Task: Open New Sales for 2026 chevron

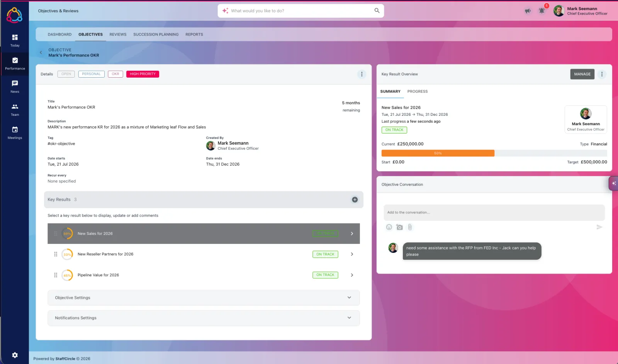Action: click(x=352, y=234)
